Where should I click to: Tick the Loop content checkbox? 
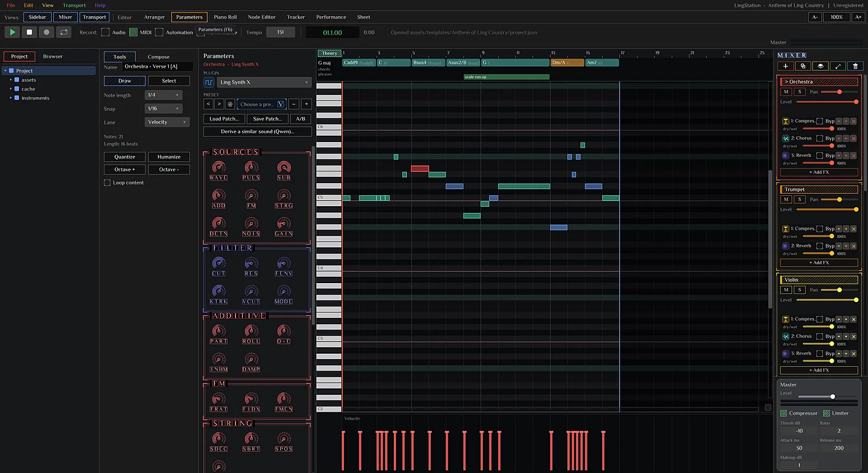pos(107,183)
